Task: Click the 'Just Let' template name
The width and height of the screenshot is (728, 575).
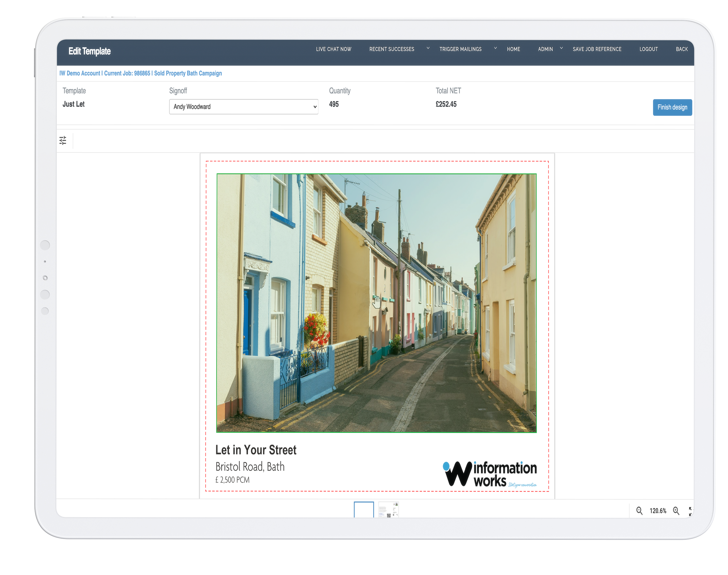Action: (x=73, y=104)
